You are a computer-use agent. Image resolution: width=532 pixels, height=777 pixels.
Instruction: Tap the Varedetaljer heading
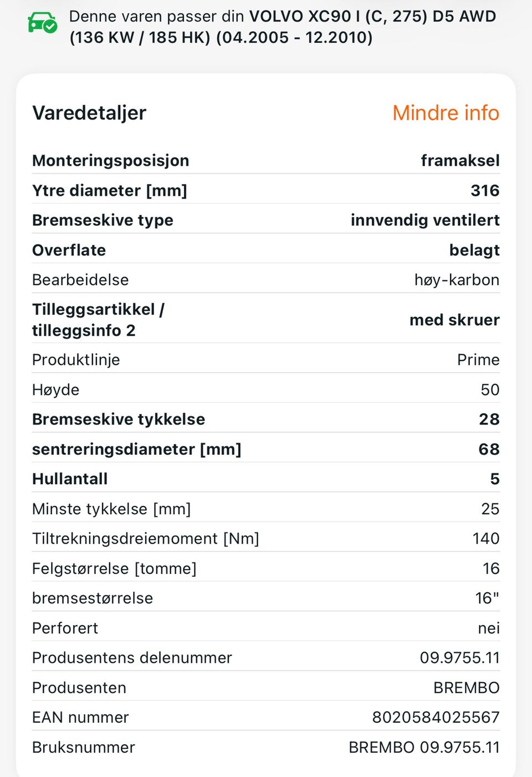pos(89,113)
